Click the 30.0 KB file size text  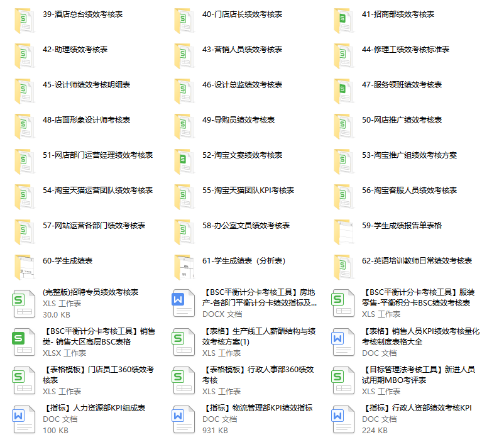coord(57,314)
